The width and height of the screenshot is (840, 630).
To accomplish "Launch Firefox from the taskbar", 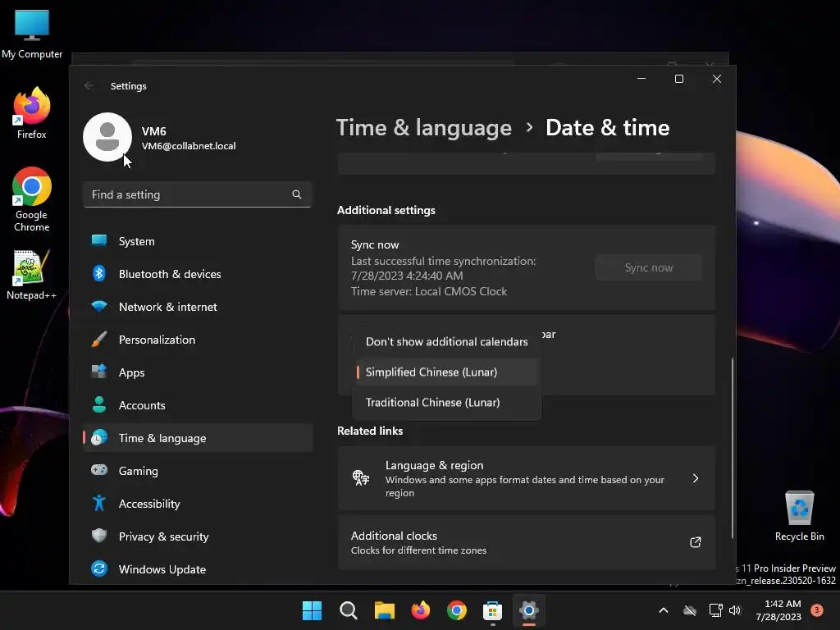I will (x=421, y=610).
